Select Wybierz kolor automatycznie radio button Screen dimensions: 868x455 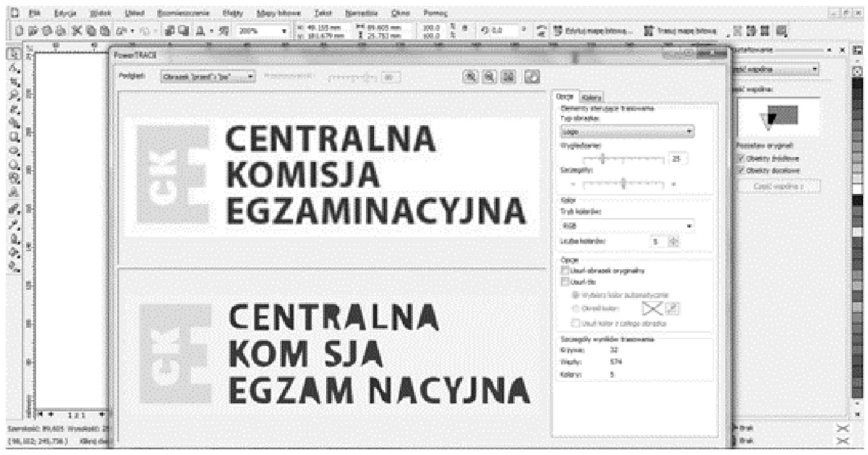(x=576, y=295)
